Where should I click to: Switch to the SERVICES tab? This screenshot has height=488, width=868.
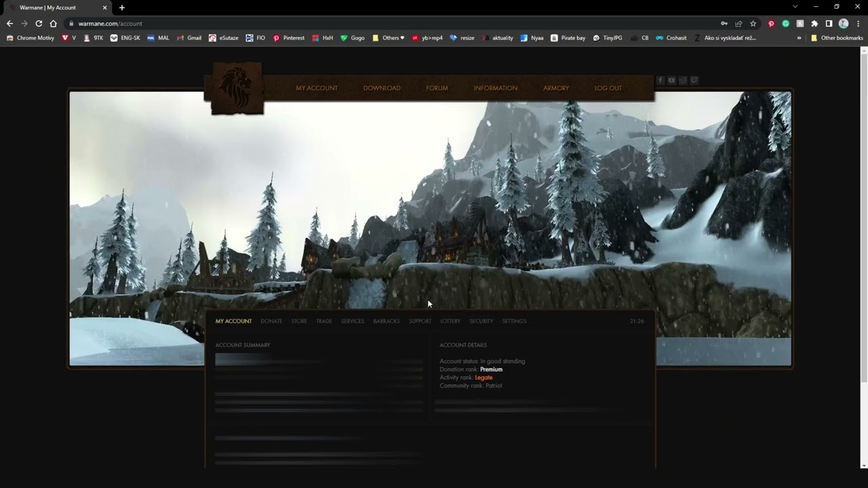pos(353,321)
